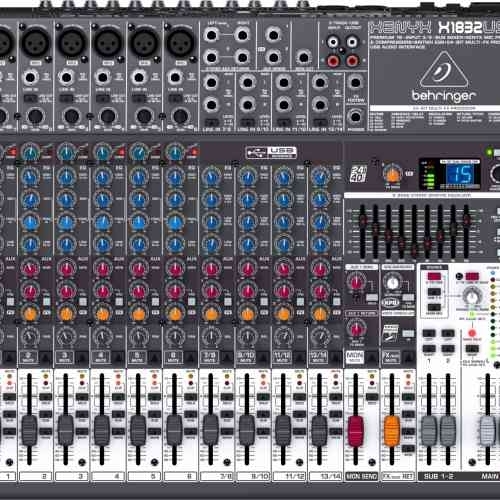Click the orange FX program knob
The height and width of the screenshot is (500, 500).
392,174
